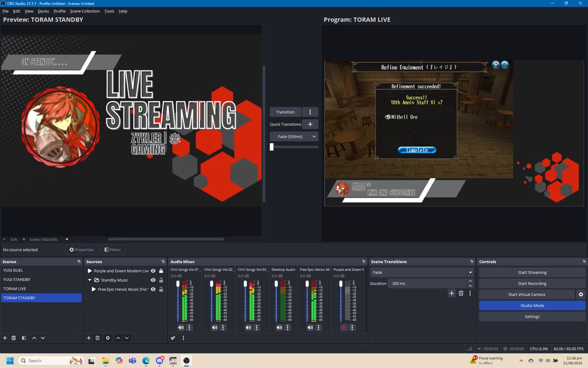Open Desktop Audio track options menu
Viewport: 588px width, 368px height.
pos(288,327)
